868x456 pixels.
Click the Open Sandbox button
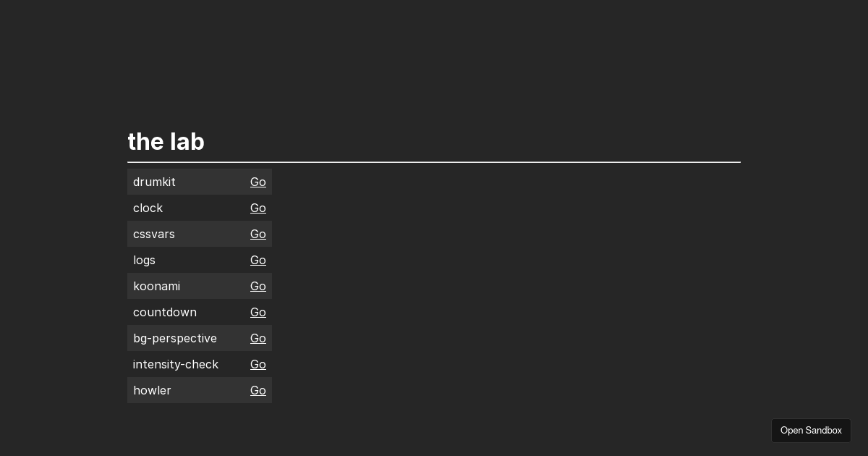tap(811, 431)
